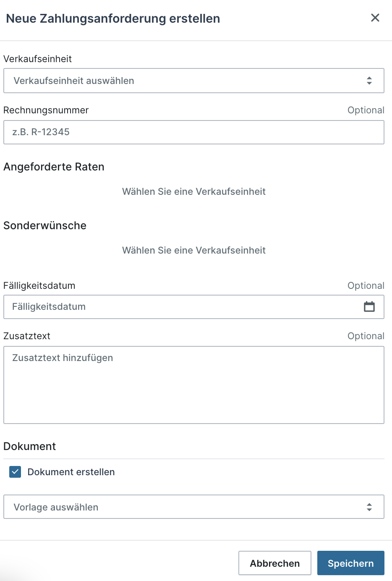
Task: Close the Neue Zahlungsanforderung dialog with X
Action: [x=375, y=18]
